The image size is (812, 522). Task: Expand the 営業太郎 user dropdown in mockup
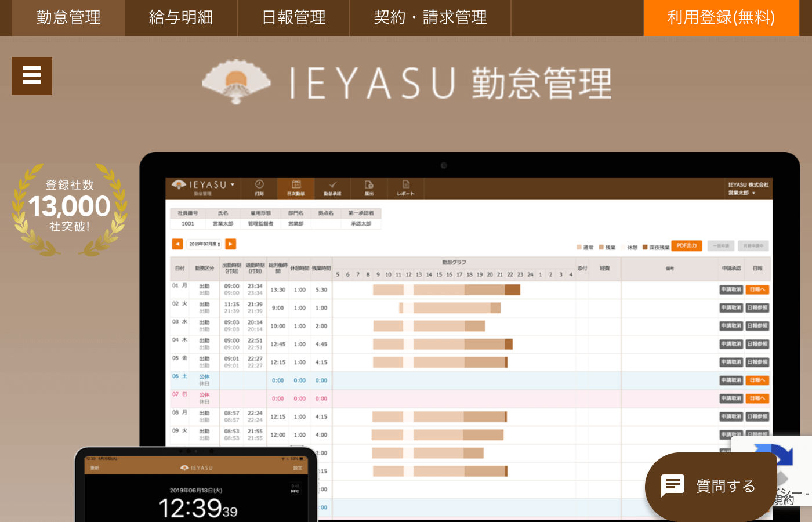[x=742, y=193]
